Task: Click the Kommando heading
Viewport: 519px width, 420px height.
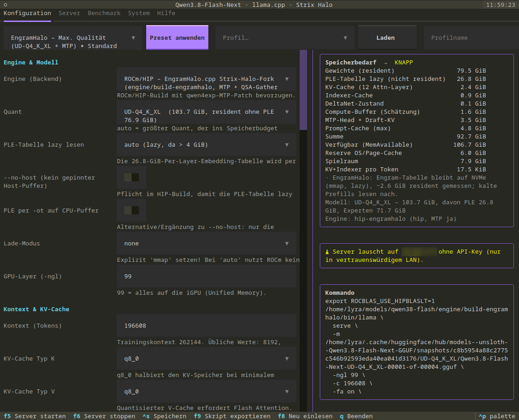Action: click(339, 293)
